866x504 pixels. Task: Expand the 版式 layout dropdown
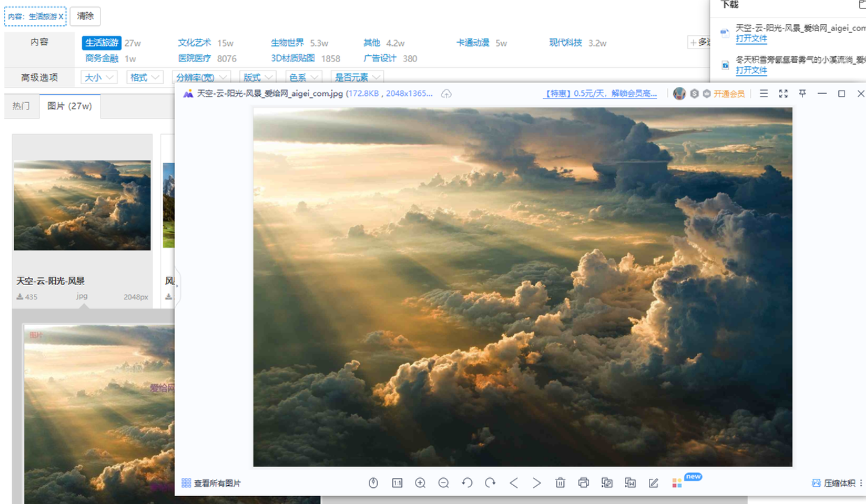click(257, 77)
